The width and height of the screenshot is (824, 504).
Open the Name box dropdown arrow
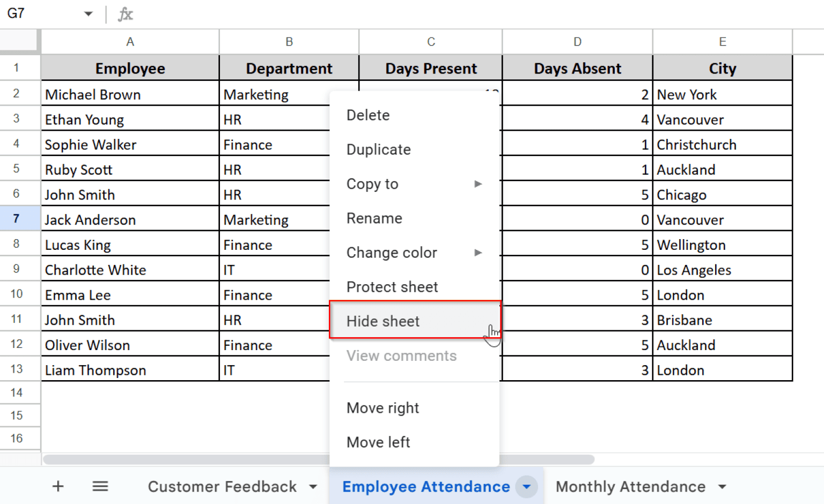pyautogui.click(x=87, y=14)
